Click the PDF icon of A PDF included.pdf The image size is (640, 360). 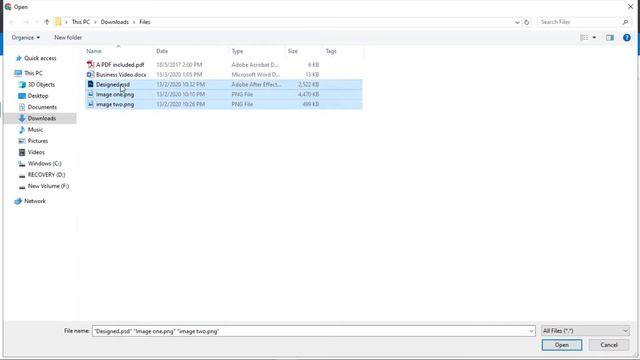90,64
